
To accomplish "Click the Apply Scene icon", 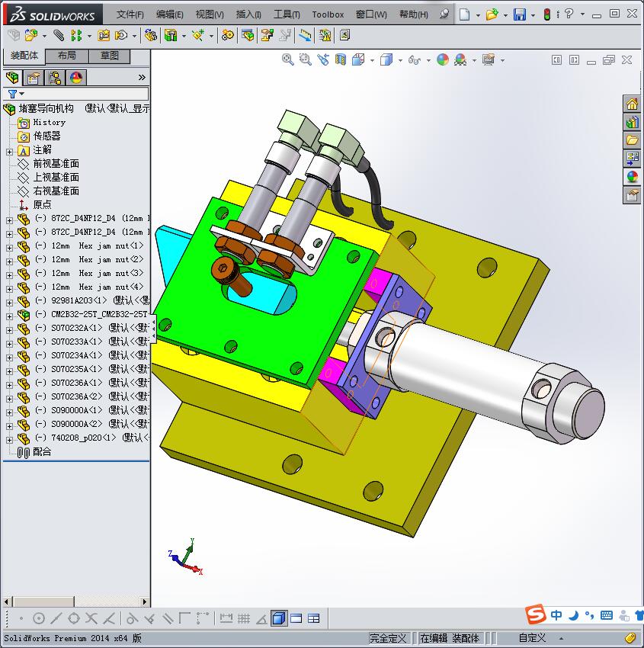I will (460, 60).
